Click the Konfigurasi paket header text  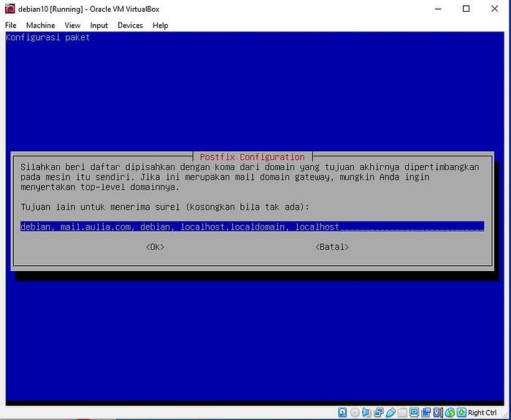[x=47, y=37]
